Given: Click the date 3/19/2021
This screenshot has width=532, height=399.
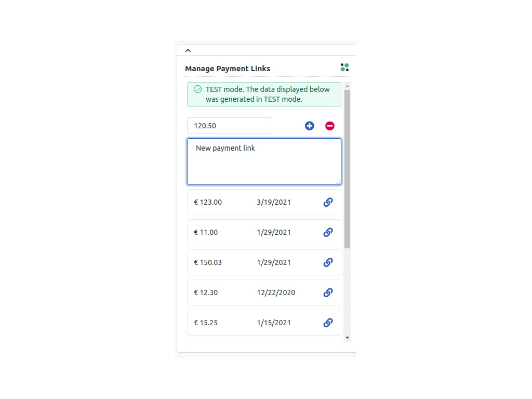Looking at the screenshot, I should pos(274,202).
